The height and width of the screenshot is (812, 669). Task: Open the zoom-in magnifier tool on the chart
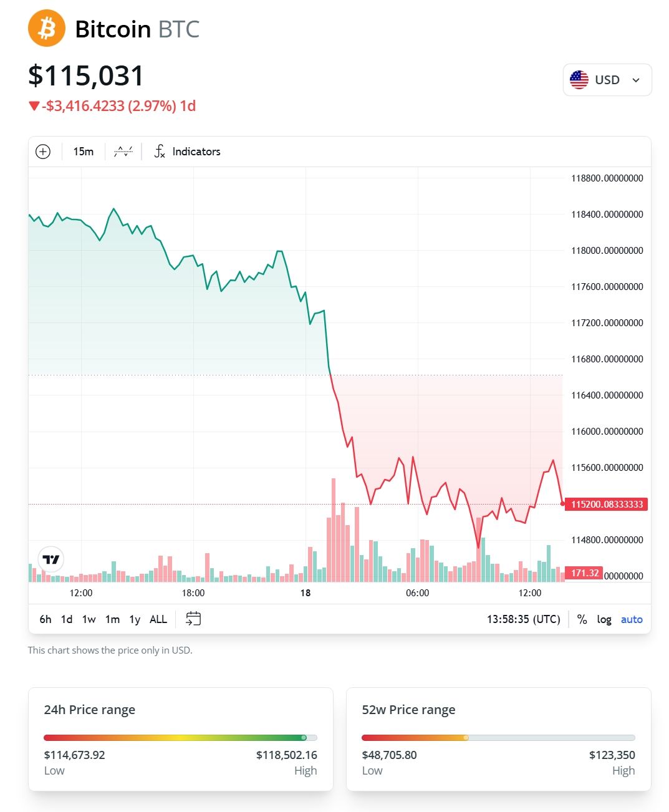pyautogui.click(x=42, y=151)
